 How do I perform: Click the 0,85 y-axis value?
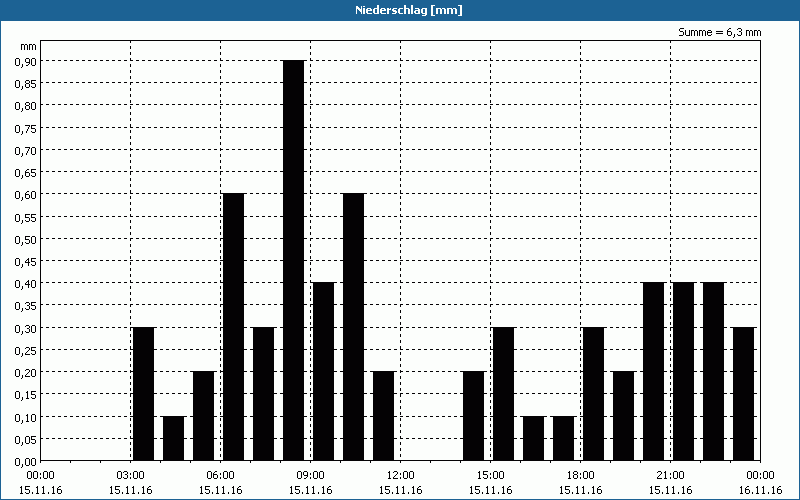click(x=26, y=83)
